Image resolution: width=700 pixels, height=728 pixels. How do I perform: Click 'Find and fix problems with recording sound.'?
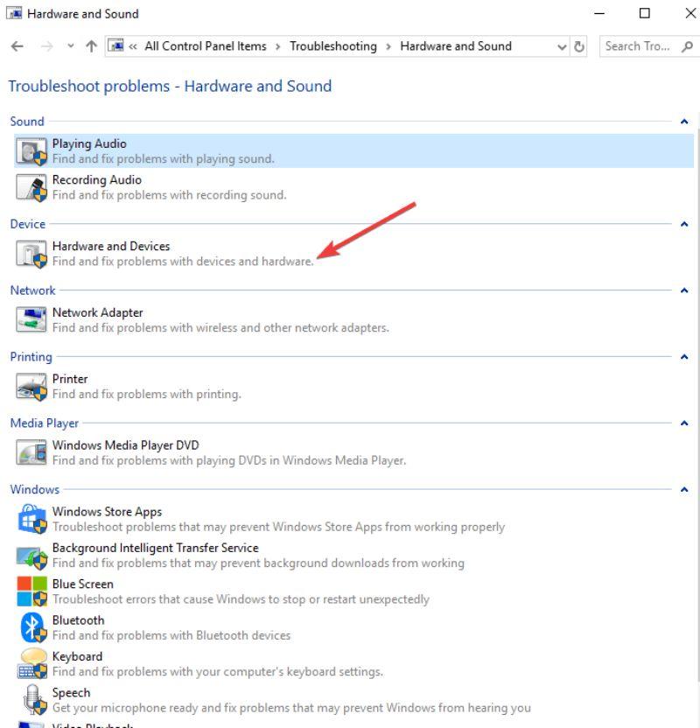click(x=170, y=195)
